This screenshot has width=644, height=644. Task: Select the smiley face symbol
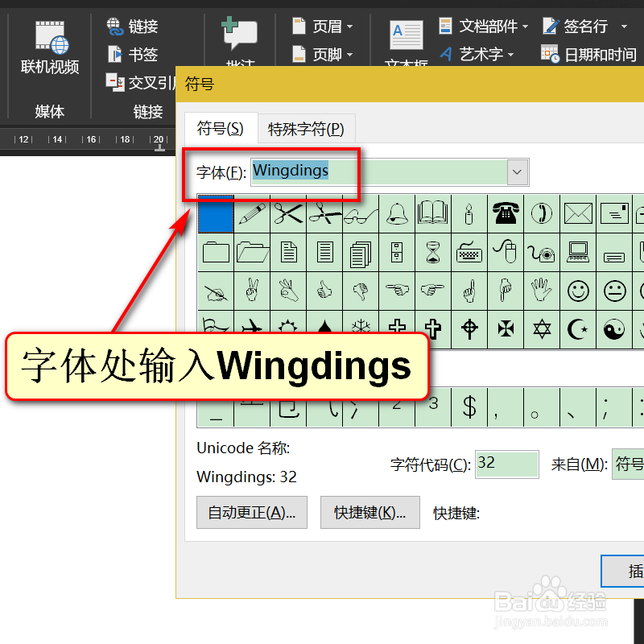578,290
